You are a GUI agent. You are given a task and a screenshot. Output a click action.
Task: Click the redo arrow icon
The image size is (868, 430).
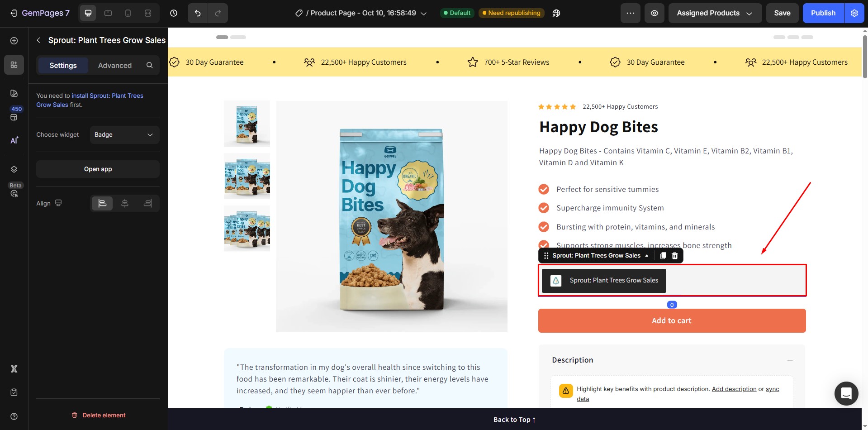(x=218, y=13)
